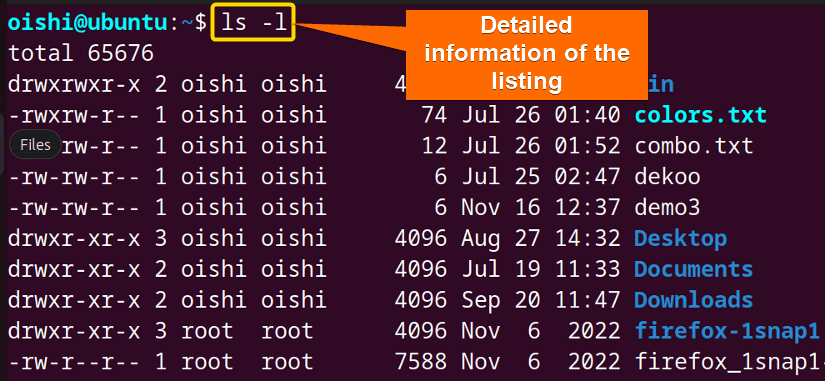Click the firefox-1snap1 directory name
This screenshot has height=381, width=825.
click(728, 332)
